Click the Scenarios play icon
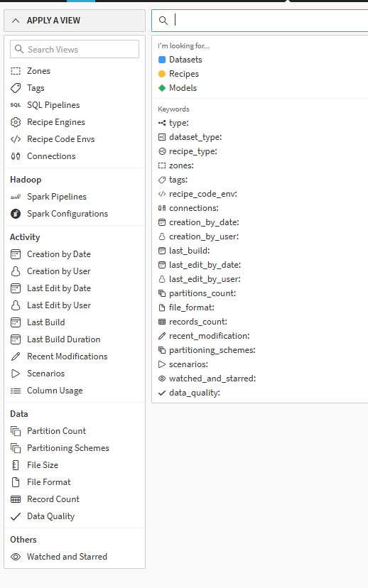 [16, 374]
